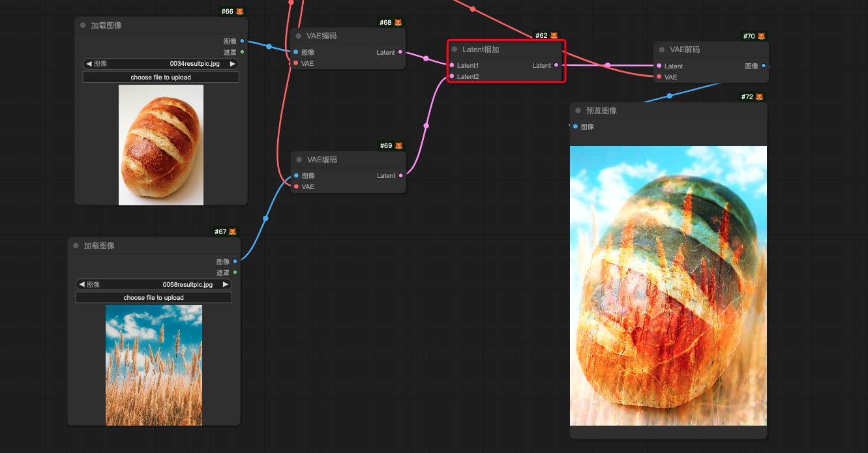Click the 遮罩 output port of node #67
868x453 pixels.
pos(235,272)
